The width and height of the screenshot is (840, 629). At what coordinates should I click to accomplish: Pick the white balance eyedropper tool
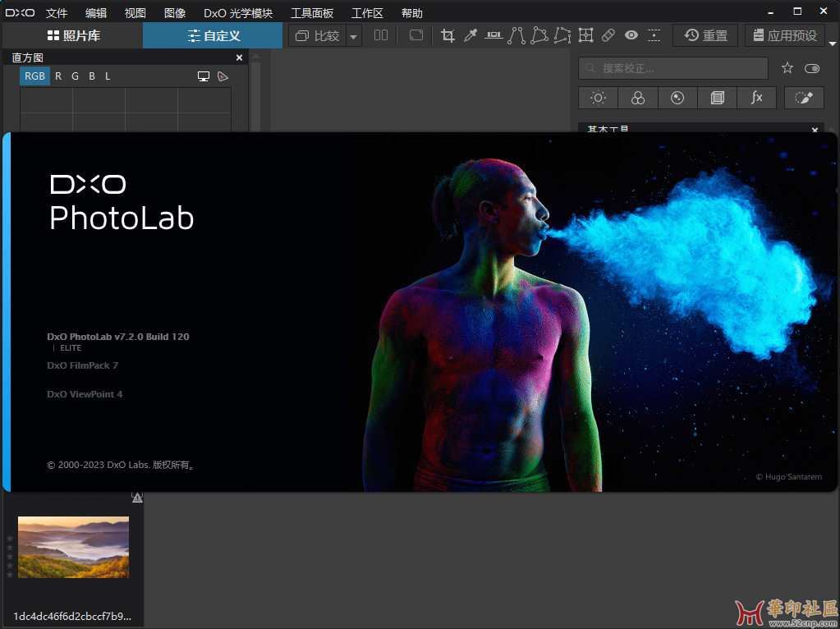[x=470, y=35]
